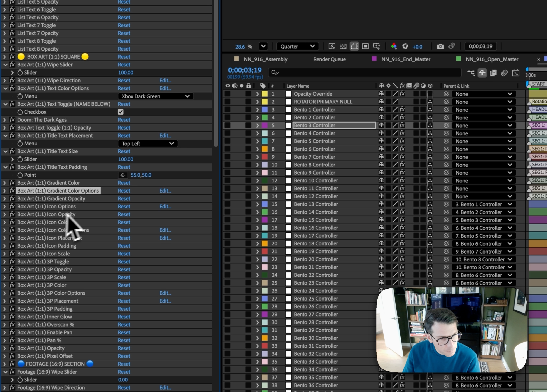Image resolution: width=547 pixels, height=392 pixels.
Task: Toggle the transparency grid icon
Action: point(343,47)
